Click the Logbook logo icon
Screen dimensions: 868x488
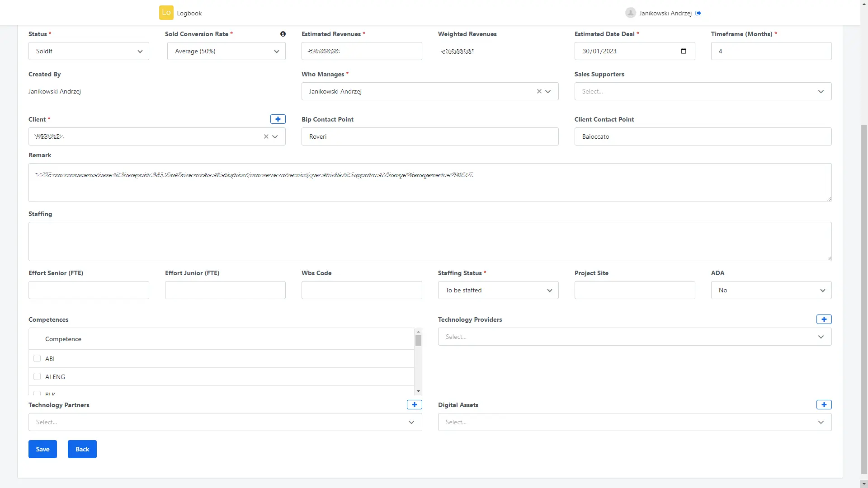coord(166,12)
